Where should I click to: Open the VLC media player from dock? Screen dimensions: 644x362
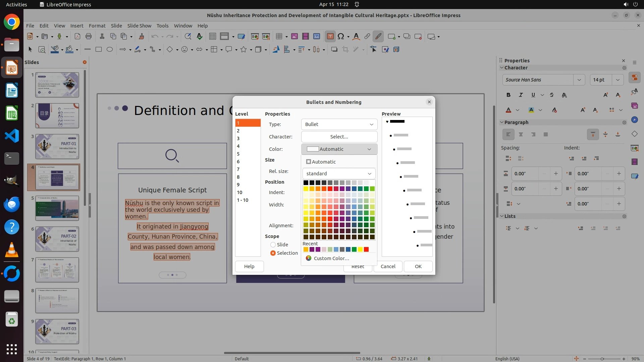[x=12, y=250]
